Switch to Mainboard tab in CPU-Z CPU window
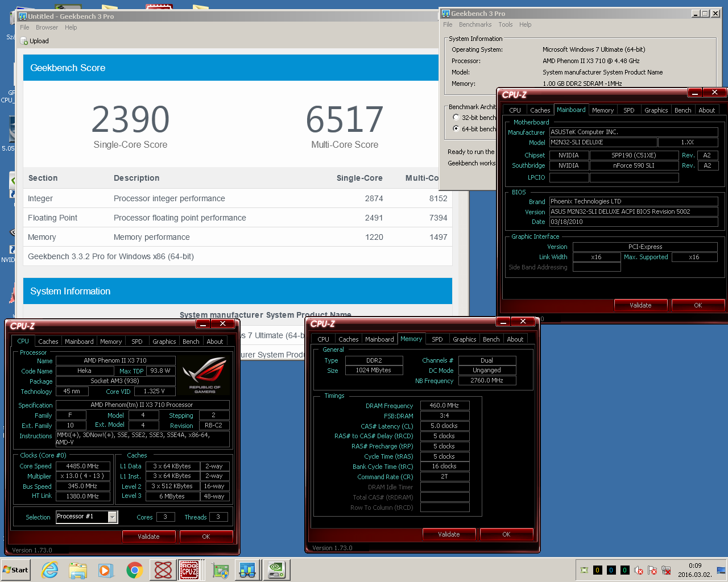728x582 pixels. tap(79, 342)
